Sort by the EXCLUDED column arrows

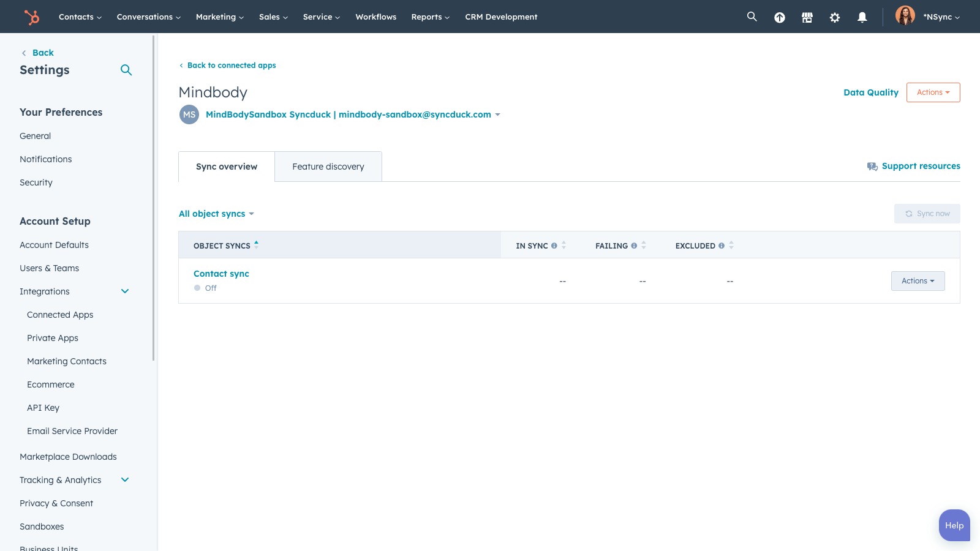click(x=731, y=246)
